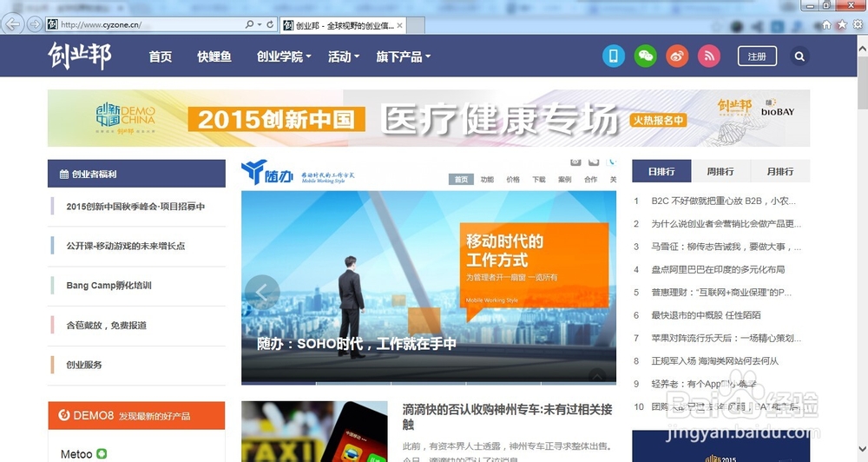Open the pink RSS feed icon

tap(709, 56)
